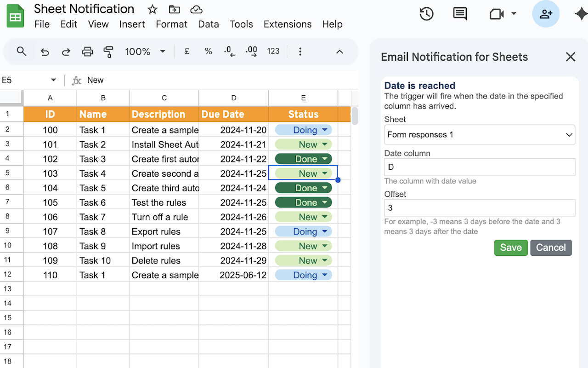The height and width of the screenshot is (368, 588).
Task: Open the Format menu
Action: click(171, 24)
